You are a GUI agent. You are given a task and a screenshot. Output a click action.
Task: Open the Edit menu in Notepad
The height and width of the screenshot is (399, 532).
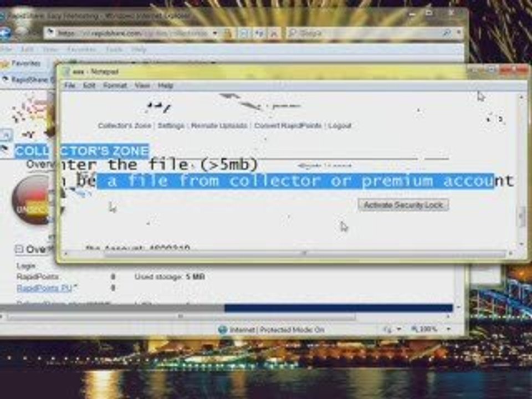coord(89,85)
